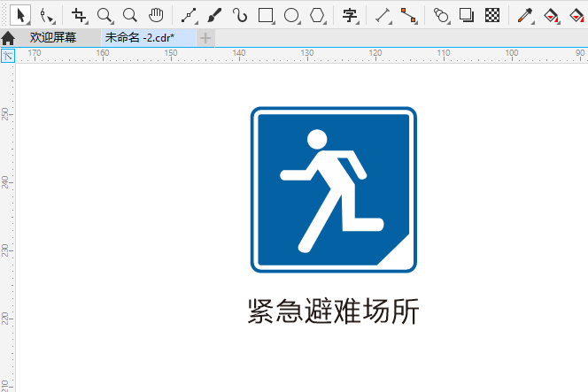Select the two-point line drawing tool

pos(189,15)
